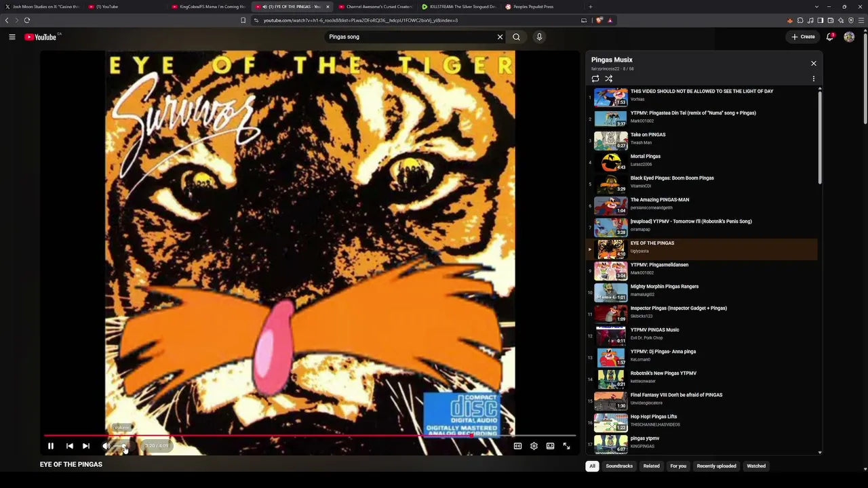868x488 pixels.
Task: Toggle closed captions (CC)
Action: pyautogui.click(x=517, y=446)
